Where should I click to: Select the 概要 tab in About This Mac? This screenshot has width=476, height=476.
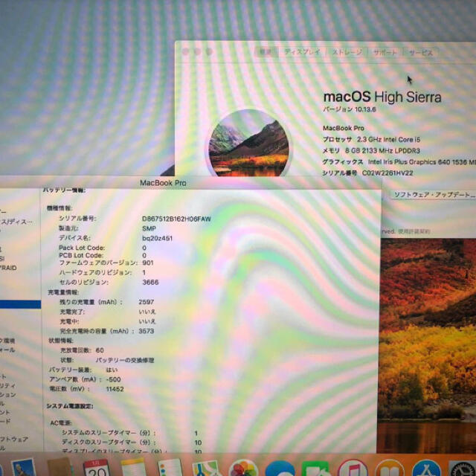266,52
